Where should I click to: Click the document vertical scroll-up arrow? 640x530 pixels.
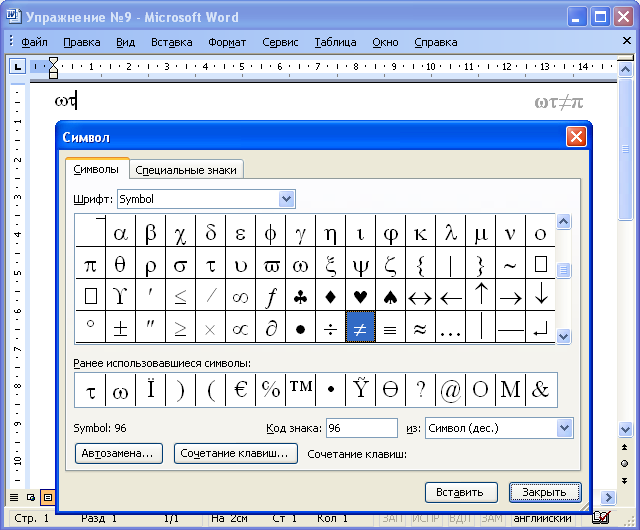[x=625, y=70]
